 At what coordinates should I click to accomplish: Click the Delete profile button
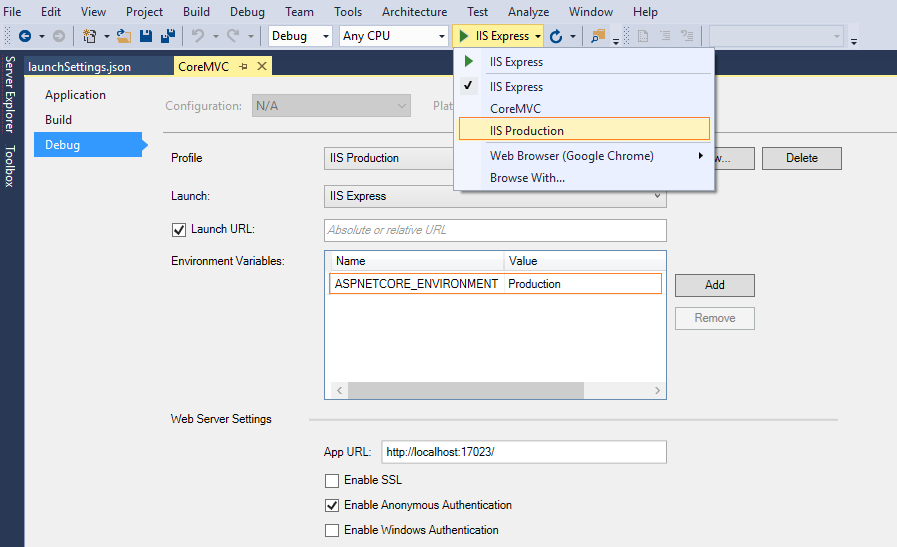[801, 158]
